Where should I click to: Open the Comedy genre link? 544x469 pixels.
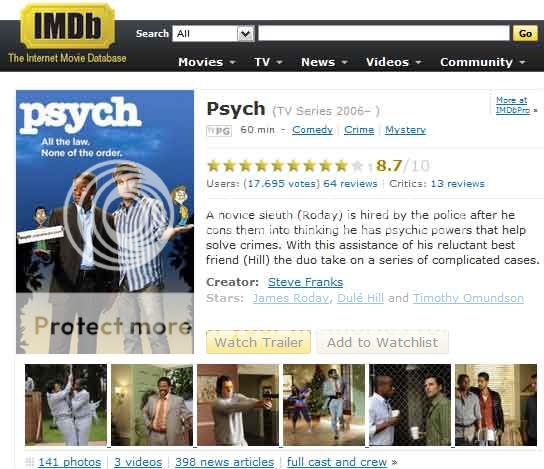[312, 130]
